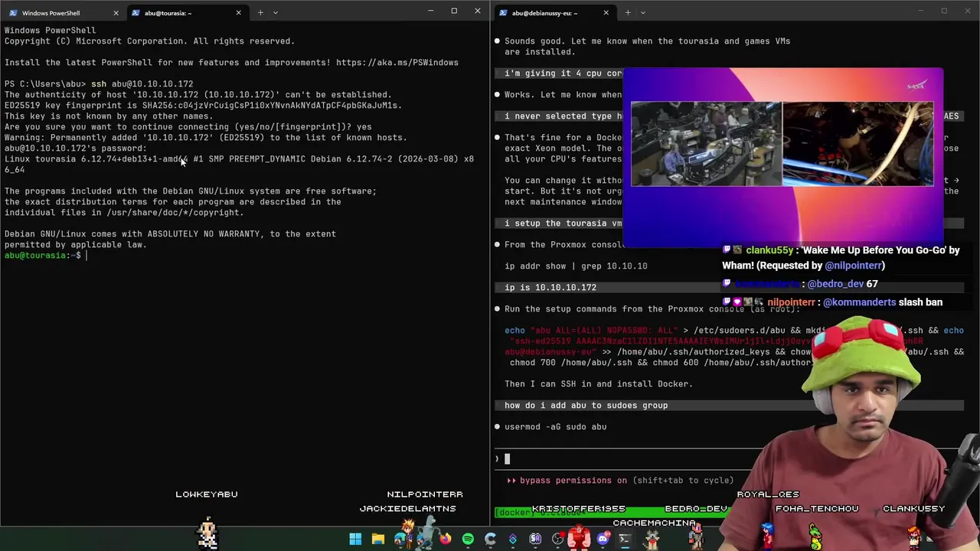Click the 'Copyright (C) Microsoft Corporation' line

tap(149, 41)
